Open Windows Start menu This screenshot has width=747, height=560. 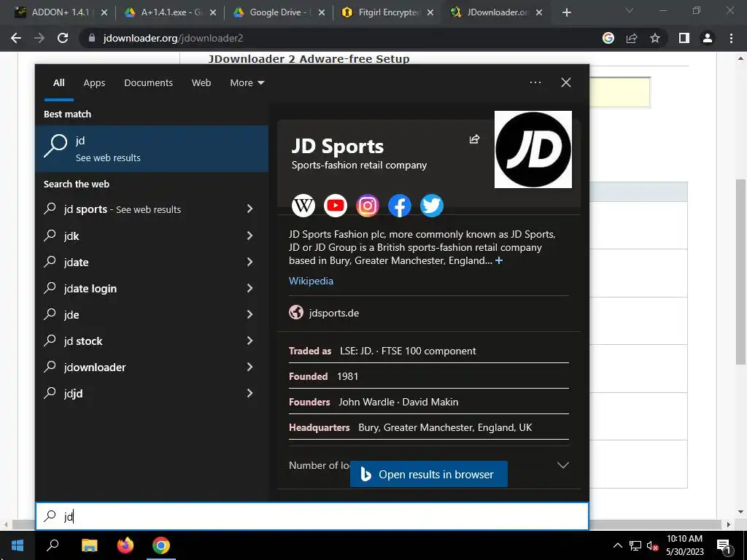[x=18, y=545]
